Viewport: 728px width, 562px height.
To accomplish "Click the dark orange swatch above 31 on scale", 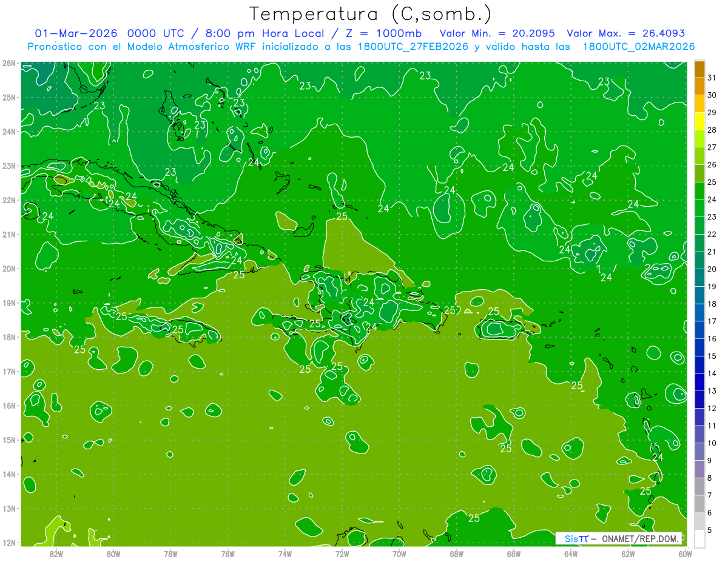I will pyautogui.click(x=699, y=69).
